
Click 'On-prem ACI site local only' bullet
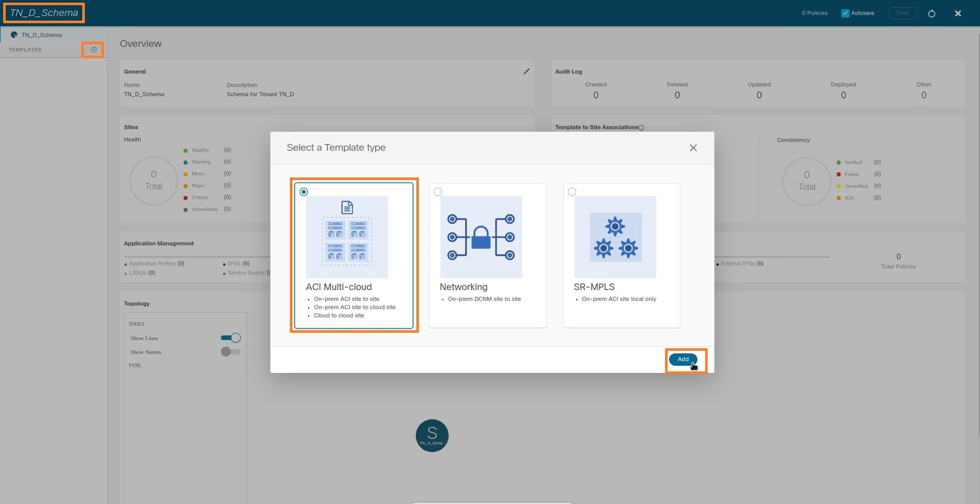click(x=619, y=299)
